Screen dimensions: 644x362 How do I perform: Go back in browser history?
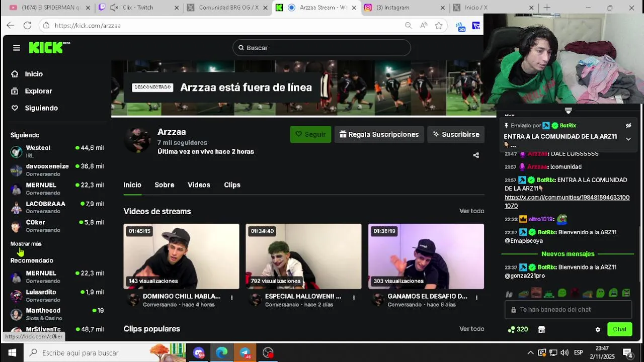tap(11, 26)
